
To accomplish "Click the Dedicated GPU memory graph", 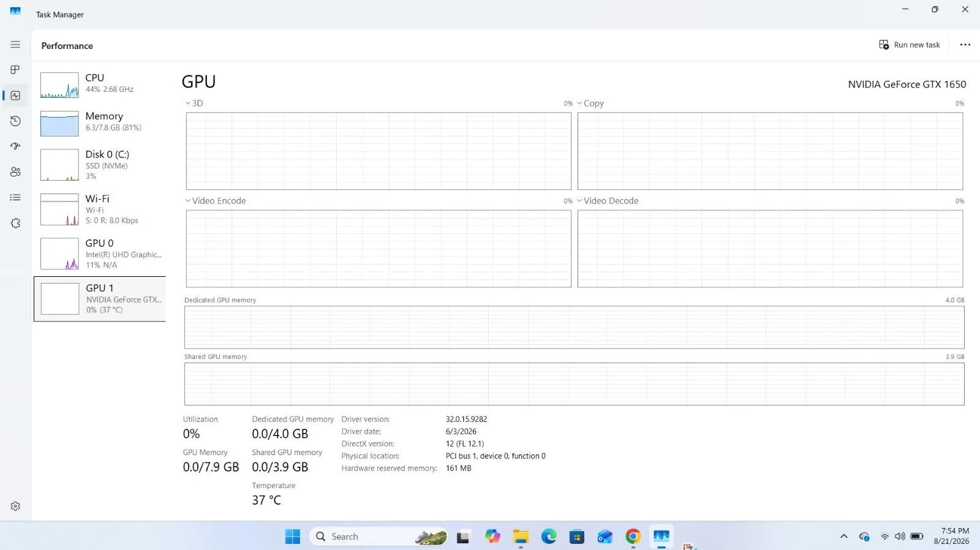I will pyautogui.click(x=575, y=328).
